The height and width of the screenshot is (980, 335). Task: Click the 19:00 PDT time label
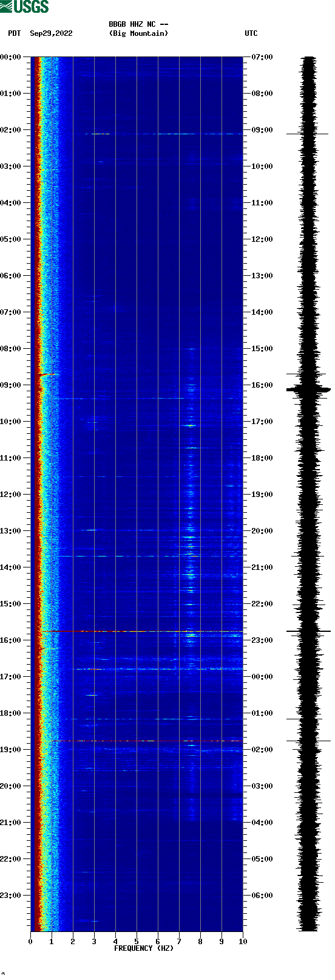click(x=11, y=750)
